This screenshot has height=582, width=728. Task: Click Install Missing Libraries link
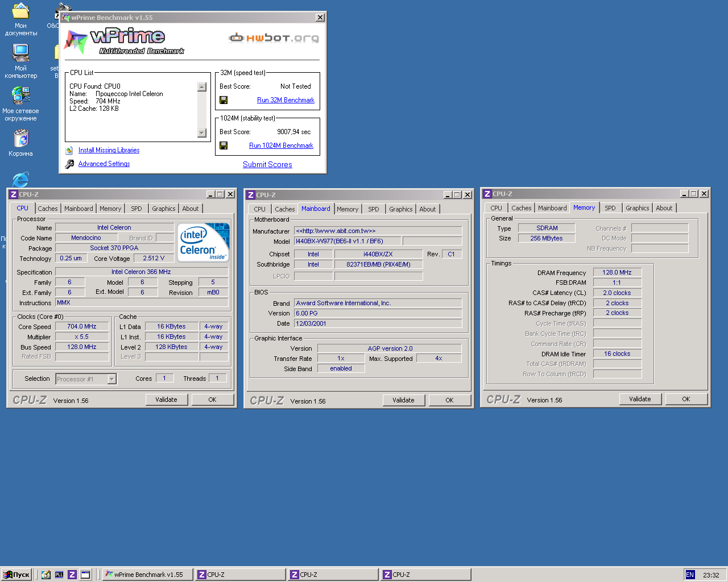point(109,150)
